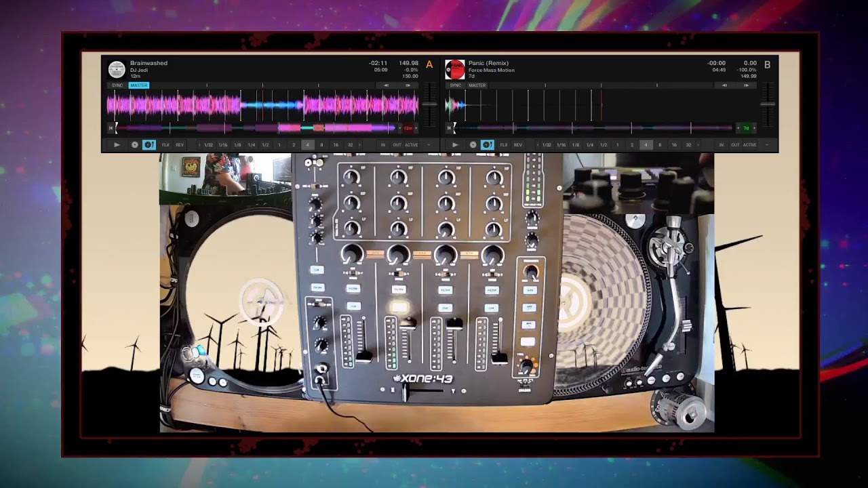Click deck A tempo bend up arrow
This screenshot has width=868, height=488.
coord(408,85)
